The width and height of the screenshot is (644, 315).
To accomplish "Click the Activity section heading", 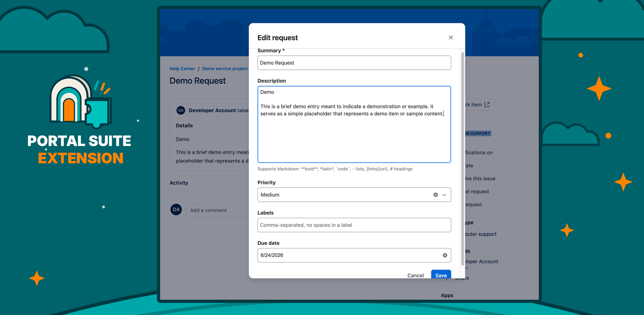I will click(179, 183).
